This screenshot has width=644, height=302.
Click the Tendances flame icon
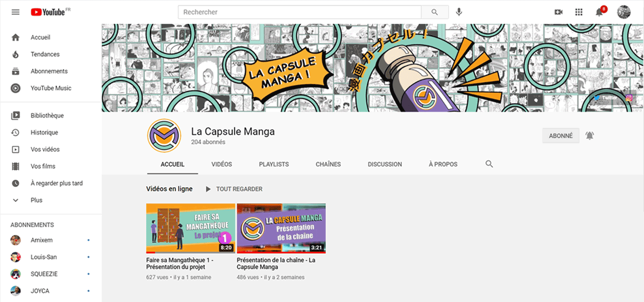click(x=16, y=54)
